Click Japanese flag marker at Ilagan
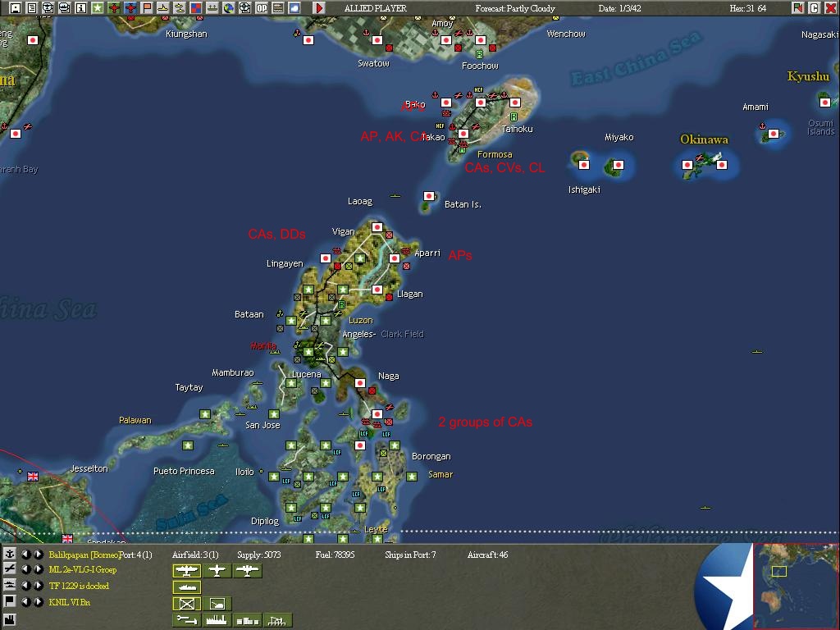The image size is (840, 630). [x=377, y=290]
